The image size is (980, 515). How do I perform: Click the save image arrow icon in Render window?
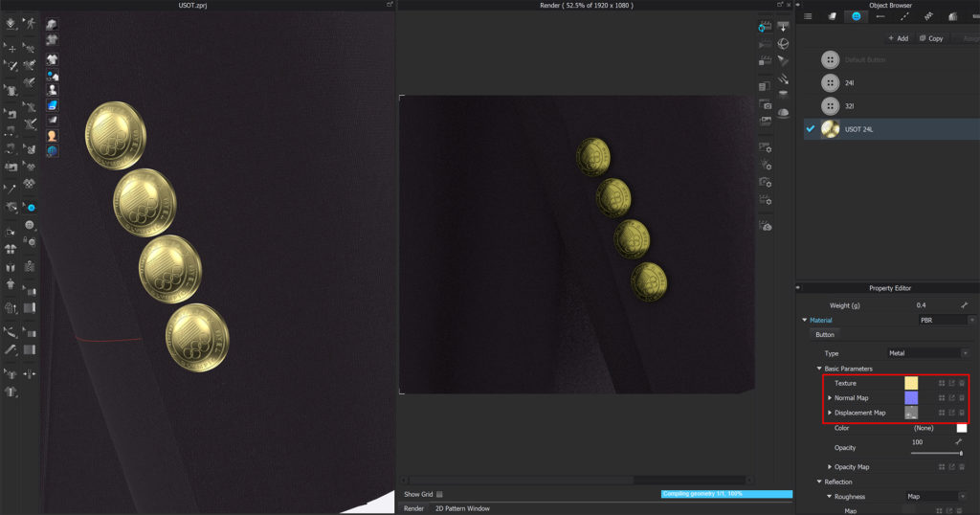click(783, 27)
